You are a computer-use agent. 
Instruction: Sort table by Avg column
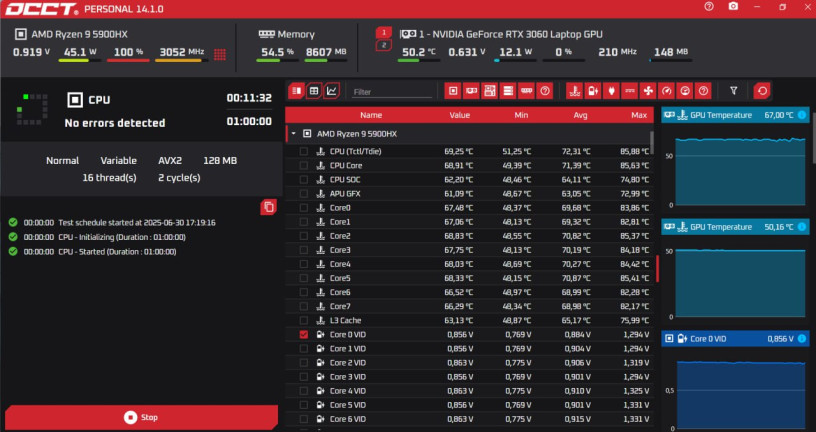click(x=580, y=115)
